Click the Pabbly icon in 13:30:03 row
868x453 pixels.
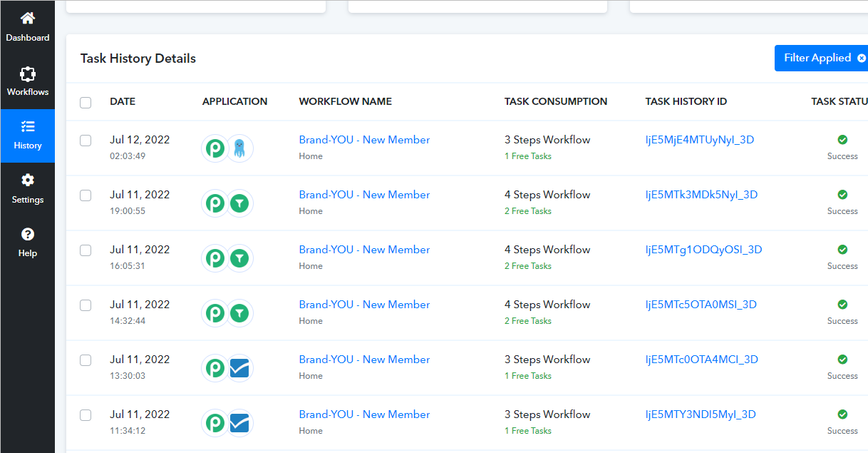pos(215,368)
